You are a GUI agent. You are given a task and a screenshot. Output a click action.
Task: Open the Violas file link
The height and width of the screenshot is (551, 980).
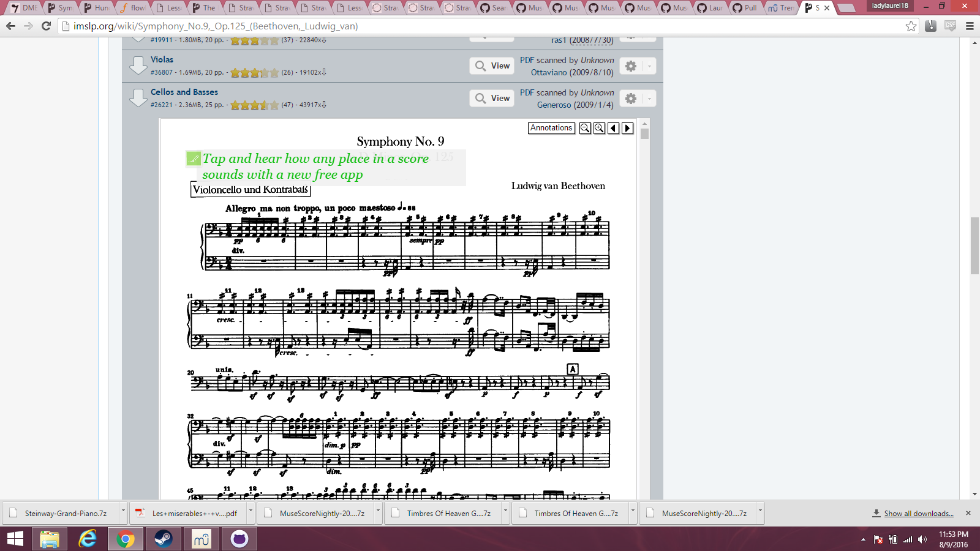(162, 59)
